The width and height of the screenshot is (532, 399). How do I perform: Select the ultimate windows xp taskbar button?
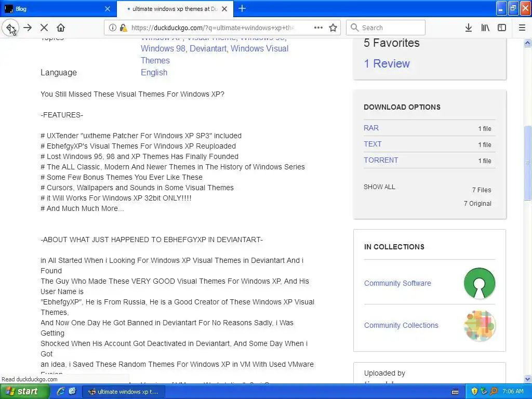pos(124,392)
